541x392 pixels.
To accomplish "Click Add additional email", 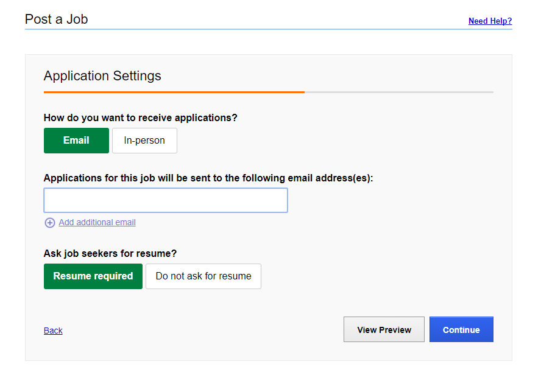I will (96, 222).
